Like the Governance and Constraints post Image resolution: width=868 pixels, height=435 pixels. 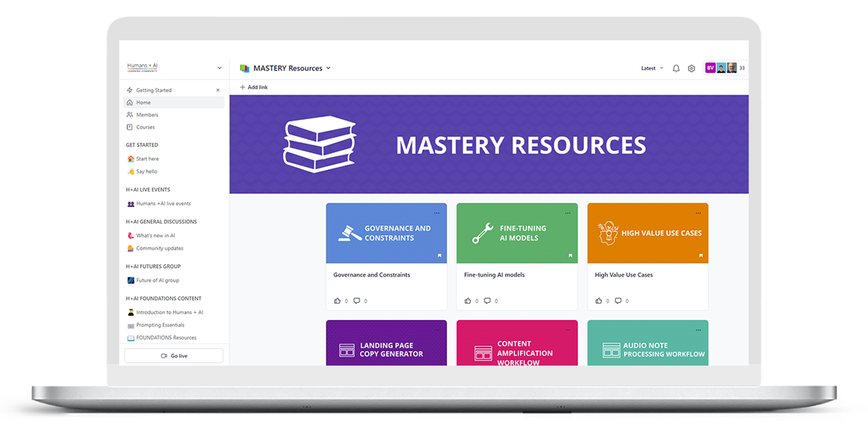[337, 301]
